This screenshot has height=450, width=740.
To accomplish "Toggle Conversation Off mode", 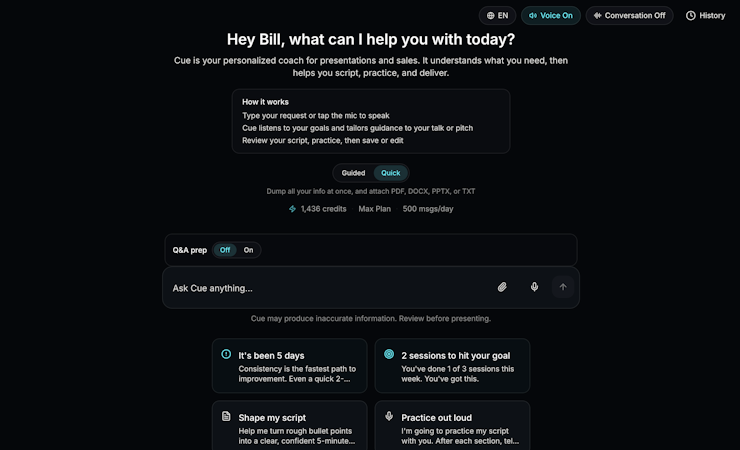I will [x=629, y=16].
